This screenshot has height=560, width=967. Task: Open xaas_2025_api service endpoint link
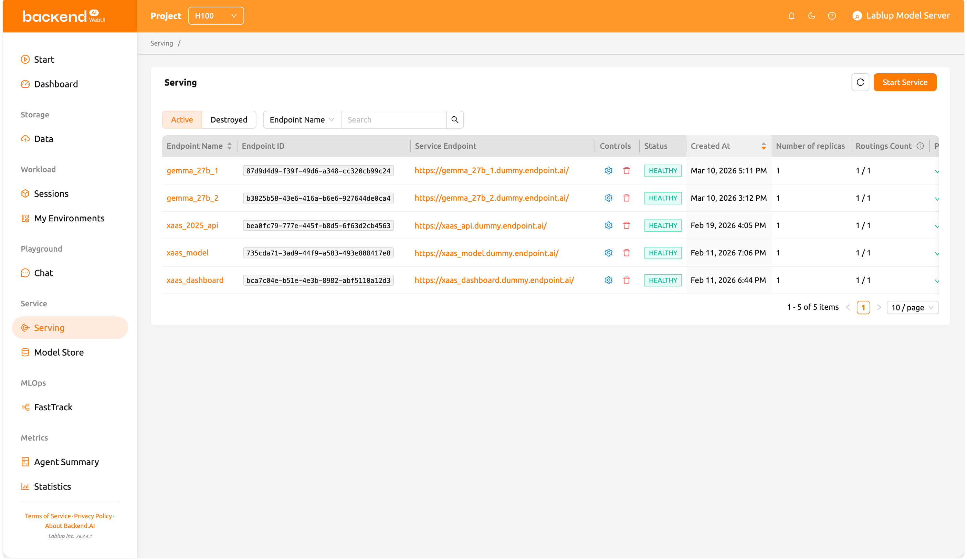tap(481, 225)
